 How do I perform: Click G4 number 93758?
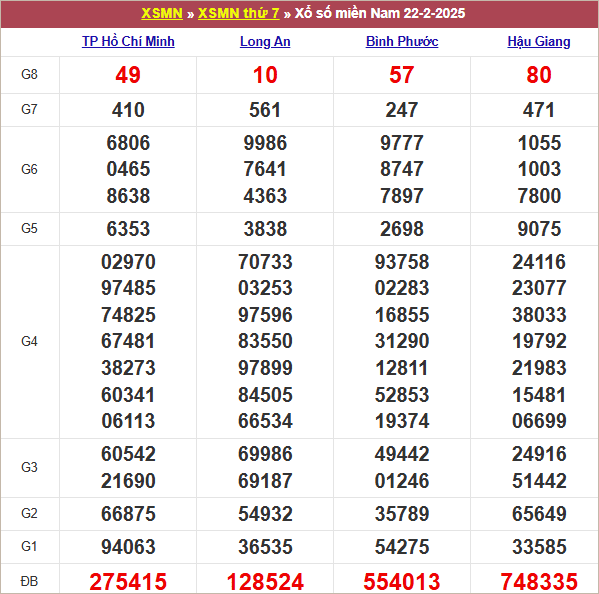click(402, 262)
